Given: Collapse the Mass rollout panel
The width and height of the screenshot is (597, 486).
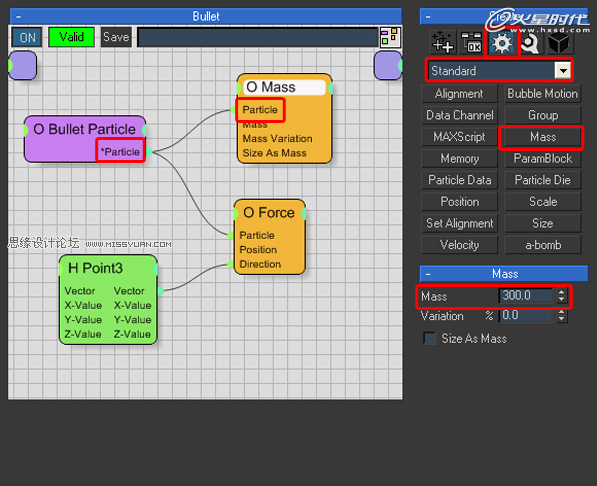Looking at the screenshot, I should (x=428, y=273).
